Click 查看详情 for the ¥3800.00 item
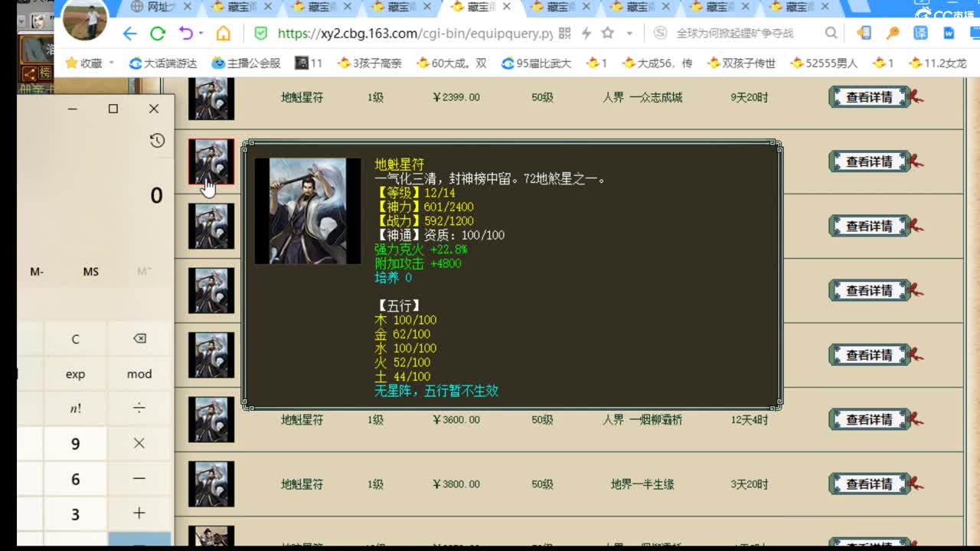Viewport: 980px width, 551px height. 870,484
